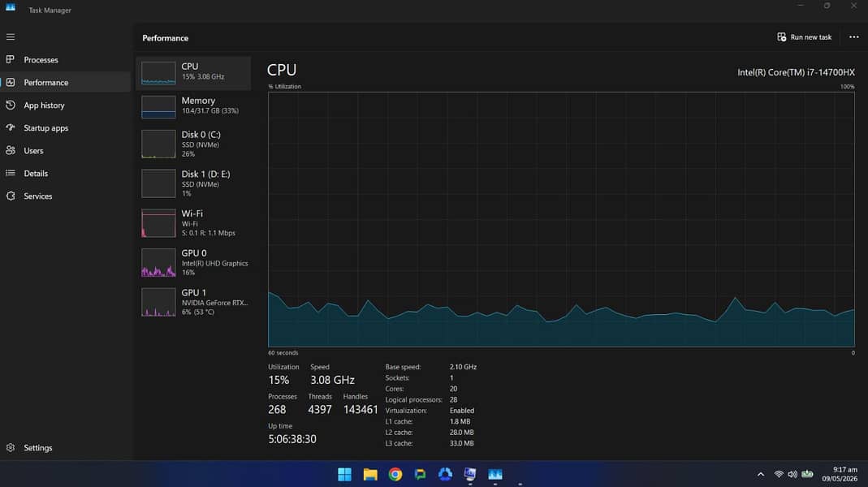
Task: Click the App history clock icon
Action: (11, 105)
